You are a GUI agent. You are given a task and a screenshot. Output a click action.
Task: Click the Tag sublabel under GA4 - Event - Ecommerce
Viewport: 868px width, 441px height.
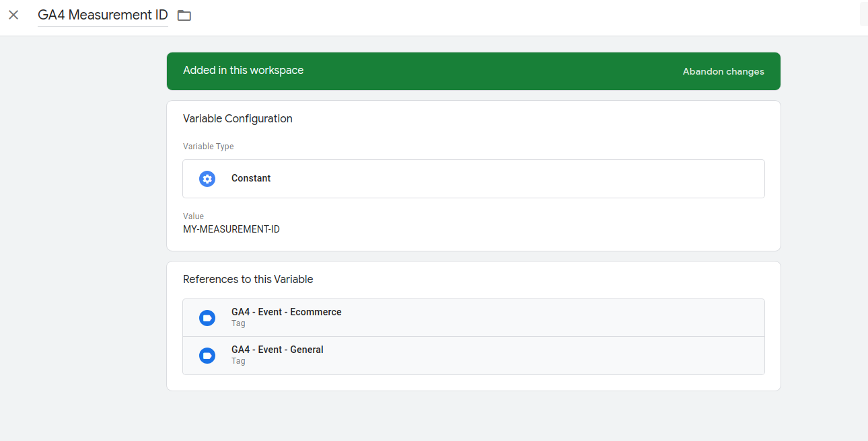[238, 323]
